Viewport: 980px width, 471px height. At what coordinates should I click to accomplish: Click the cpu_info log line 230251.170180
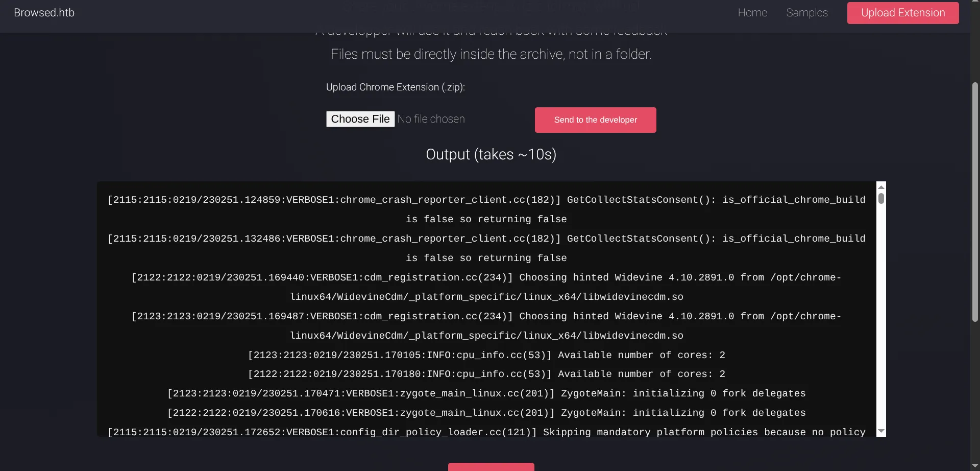486,374
